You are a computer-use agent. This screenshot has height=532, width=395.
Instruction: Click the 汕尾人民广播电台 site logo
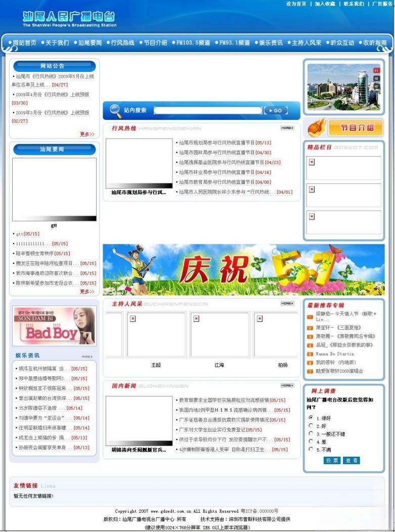[x=69, y=19]
